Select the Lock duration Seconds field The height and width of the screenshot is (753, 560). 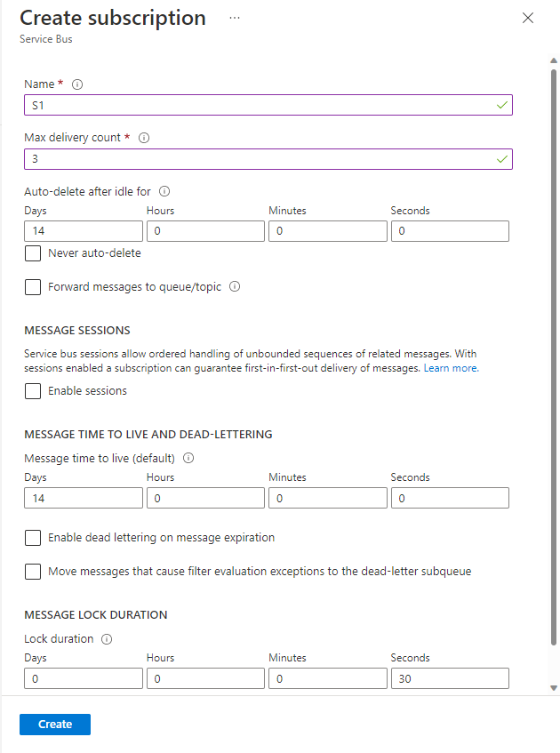tap(450, 678)
